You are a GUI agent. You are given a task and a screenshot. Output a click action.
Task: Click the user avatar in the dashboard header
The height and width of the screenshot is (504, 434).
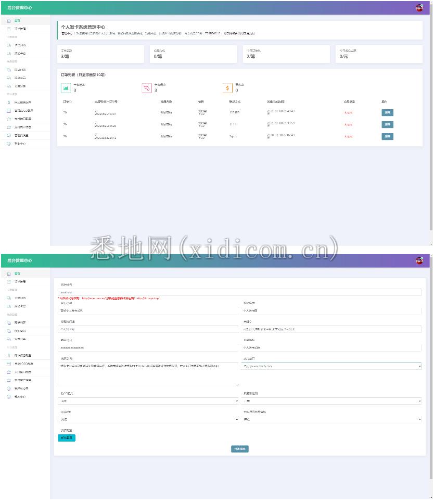[x=419, y=8]
